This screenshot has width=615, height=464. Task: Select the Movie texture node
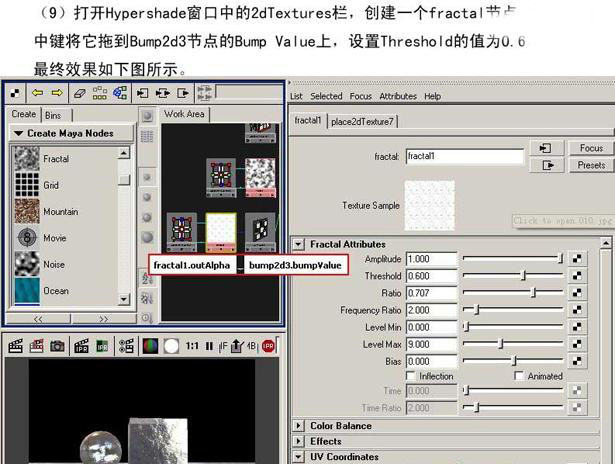click(27, 237)
